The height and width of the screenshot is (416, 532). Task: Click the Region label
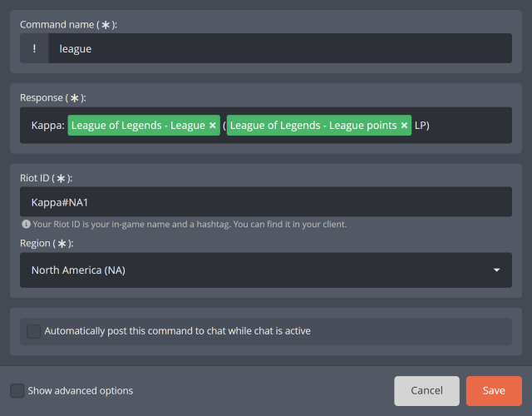point(47,243)
